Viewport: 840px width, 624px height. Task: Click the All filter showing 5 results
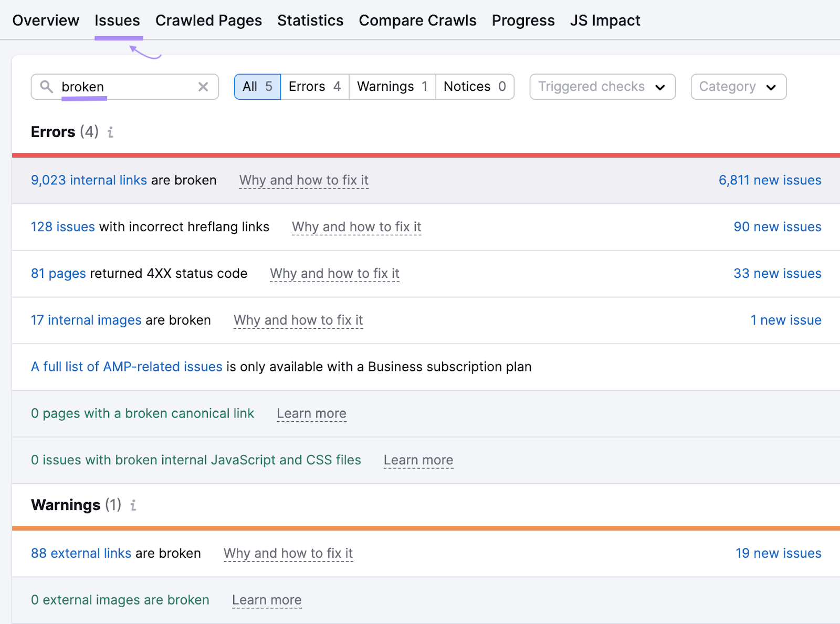[257, 87]
